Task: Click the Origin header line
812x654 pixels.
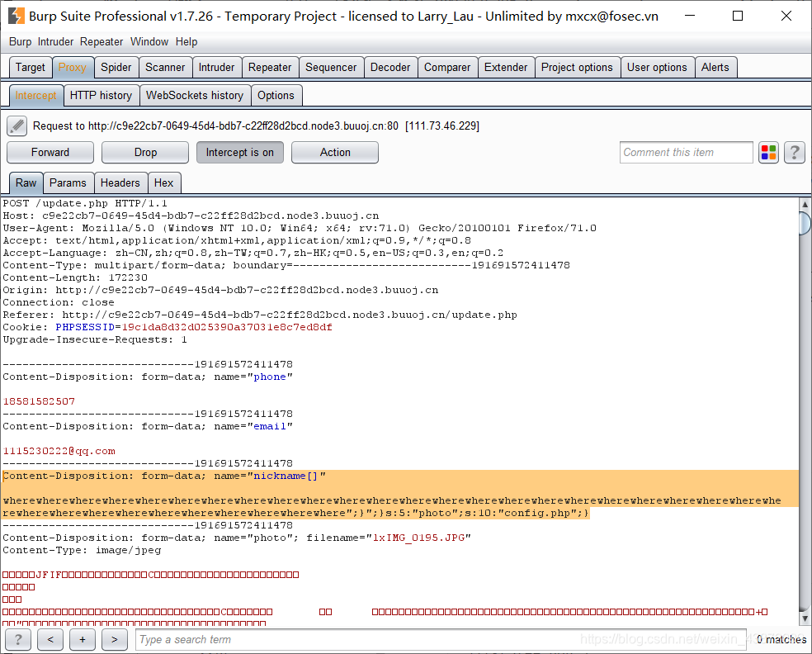Action: pyautogui.click(x=220, y=290)
